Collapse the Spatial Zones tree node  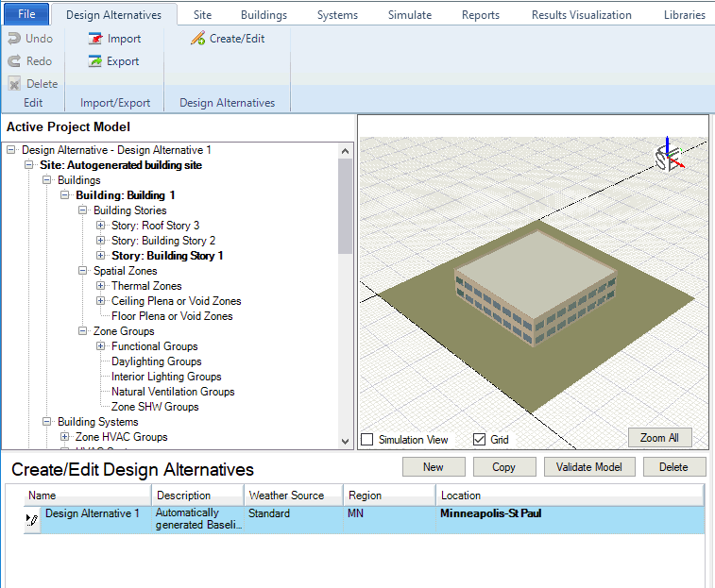(83, 271)
